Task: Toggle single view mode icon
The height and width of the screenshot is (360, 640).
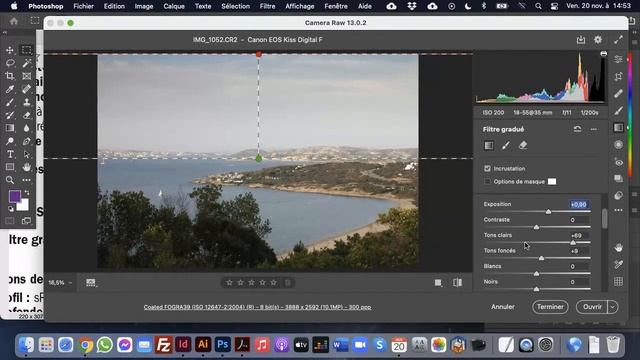Action: pyautogui.click(x=438, y=282)
